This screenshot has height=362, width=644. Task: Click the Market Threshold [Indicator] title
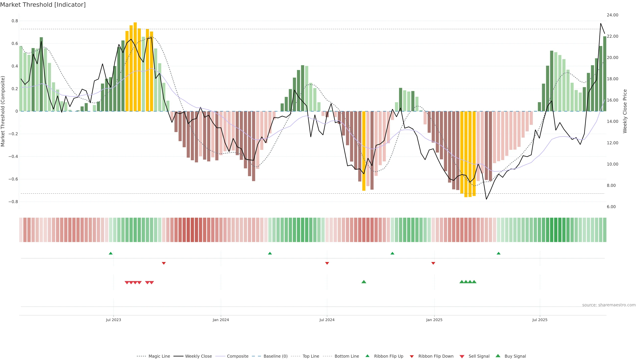click(43, 5)
